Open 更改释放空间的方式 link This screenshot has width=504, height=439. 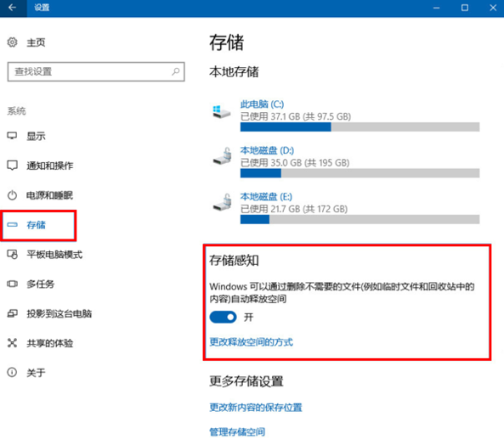pyautogui.click(x=251, y=342)
